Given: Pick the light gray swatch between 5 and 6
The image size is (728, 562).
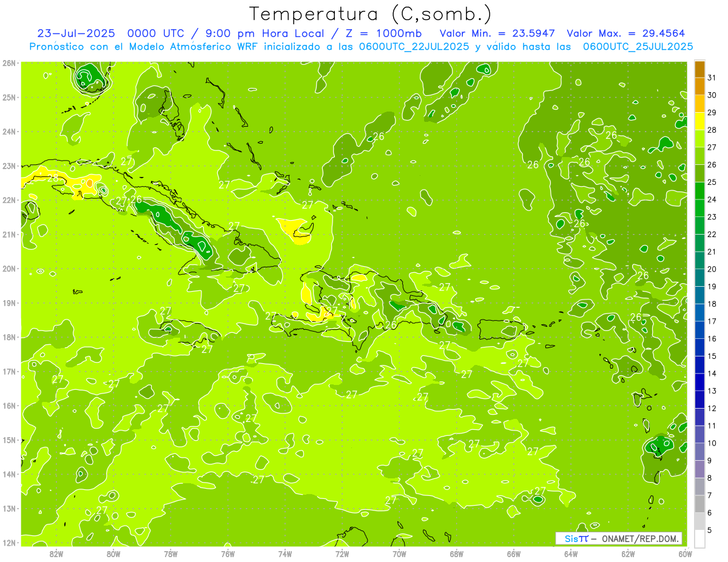Looking at the screenshot, I should pos(699,522).
